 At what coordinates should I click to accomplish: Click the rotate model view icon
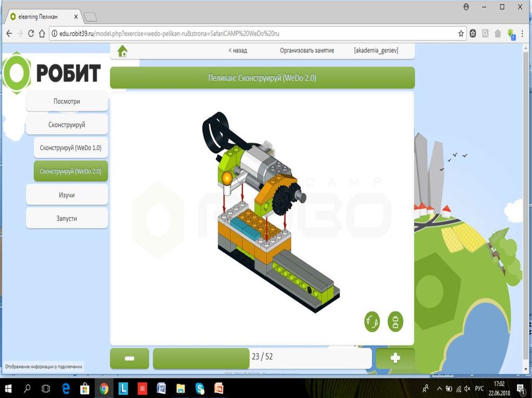[372, 322]
